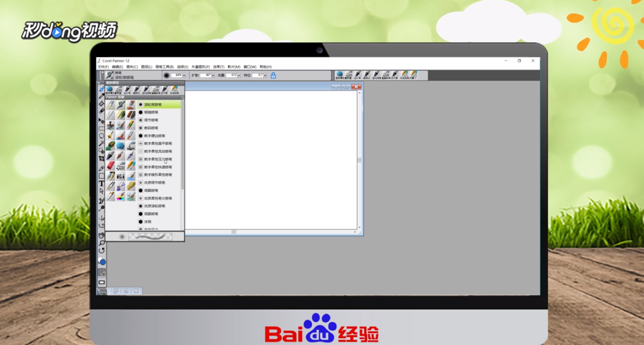This screenshot has width=644, height=345.
Task: Open the 效果(T) menu
Action: (x=219, y=67)
